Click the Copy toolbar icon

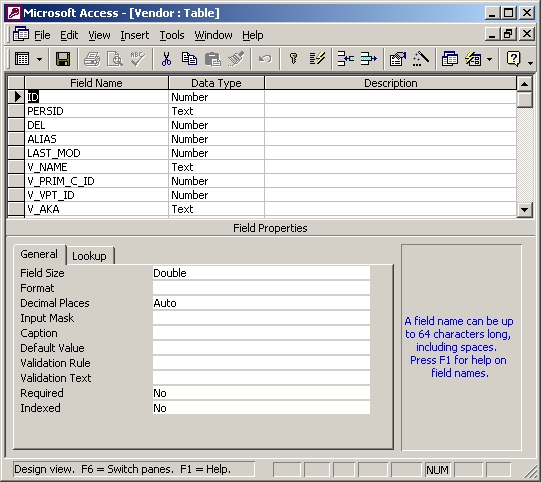pyautogui.click(x=189, y=59)
